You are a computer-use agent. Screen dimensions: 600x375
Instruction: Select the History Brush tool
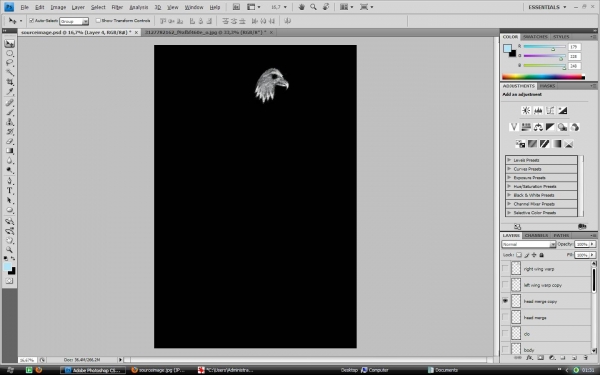[x=10, y=131]
